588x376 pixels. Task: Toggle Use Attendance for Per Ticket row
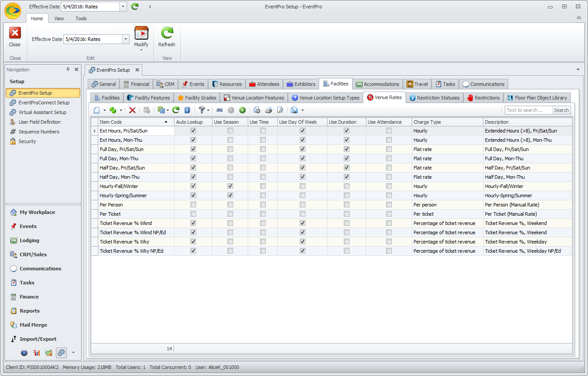click(x=389, y=214)
